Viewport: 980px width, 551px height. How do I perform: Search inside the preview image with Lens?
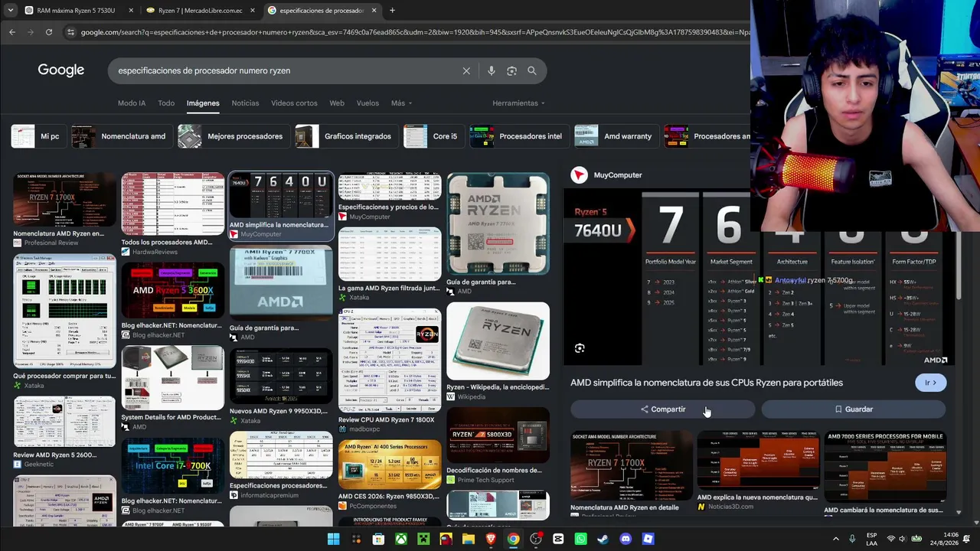[x=580, y=348]
